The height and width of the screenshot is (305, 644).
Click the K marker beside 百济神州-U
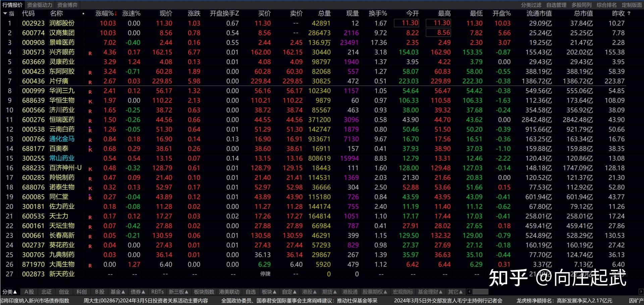coord(90,169)
